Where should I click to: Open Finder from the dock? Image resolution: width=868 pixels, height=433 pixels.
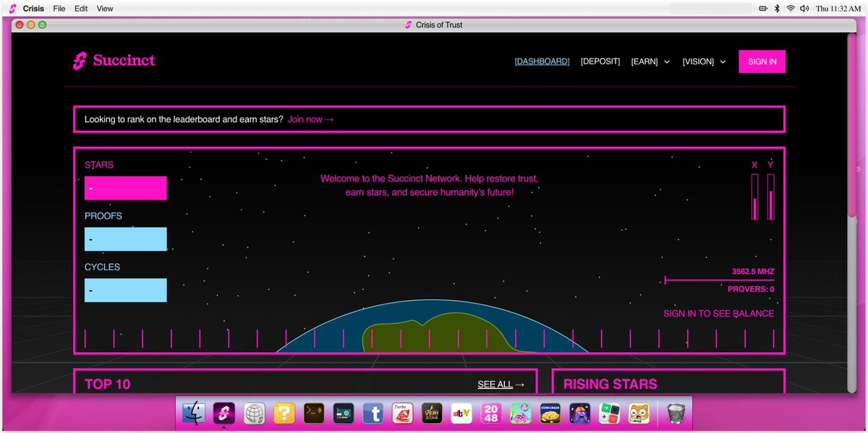(193, 413)
